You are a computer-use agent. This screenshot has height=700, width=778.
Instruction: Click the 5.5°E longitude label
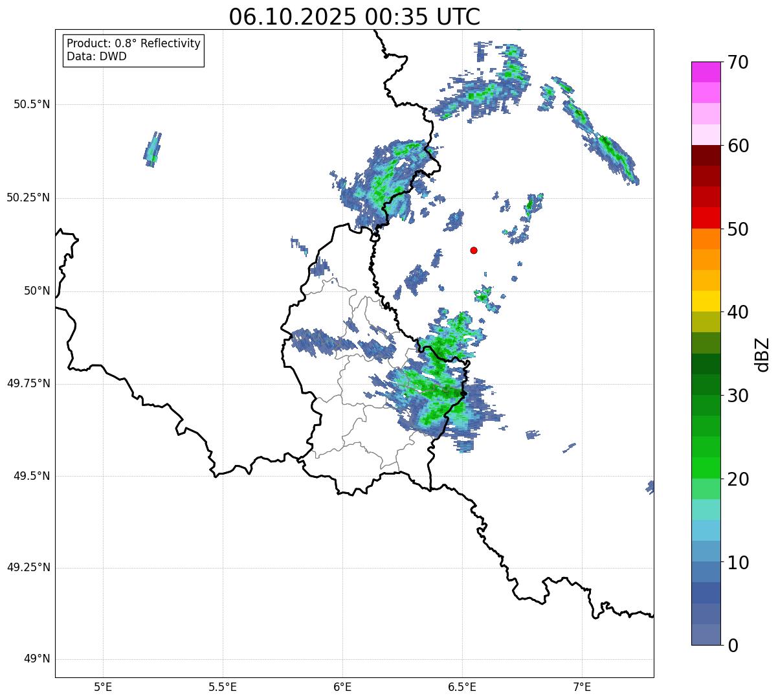pos(223,687)
